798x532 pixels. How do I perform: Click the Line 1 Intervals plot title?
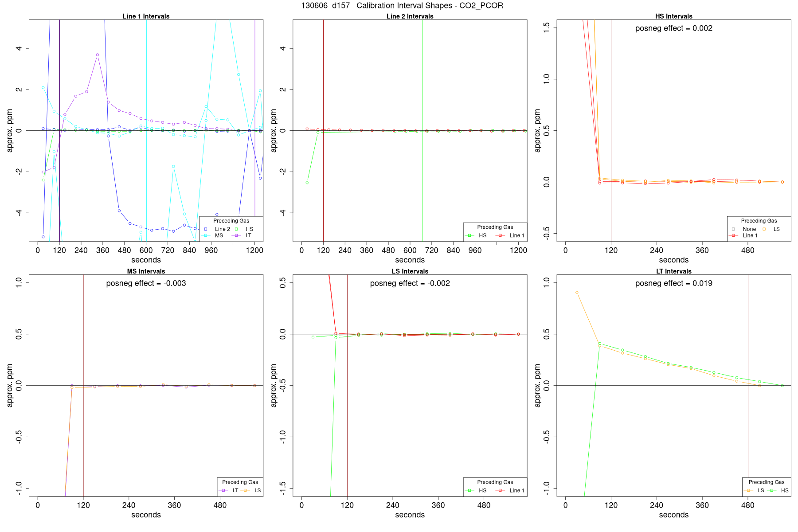(x=146, y=16)
